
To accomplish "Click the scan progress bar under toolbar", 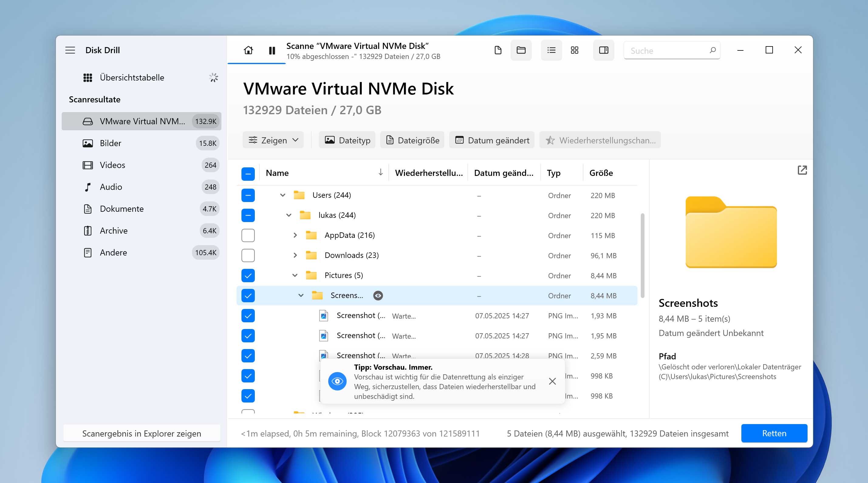I will pyautogui.click(x=256, y=63).
